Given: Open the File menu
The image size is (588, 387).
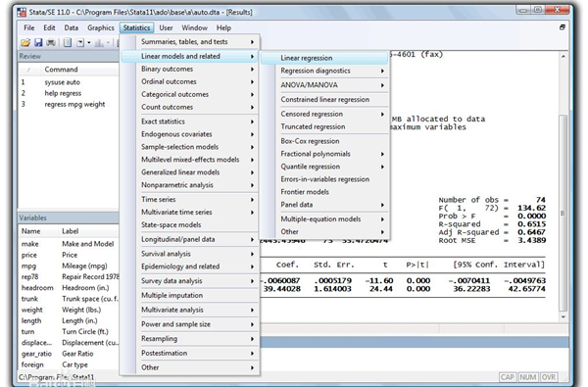Looking at the screenshot, I should (x=28, y=27).
